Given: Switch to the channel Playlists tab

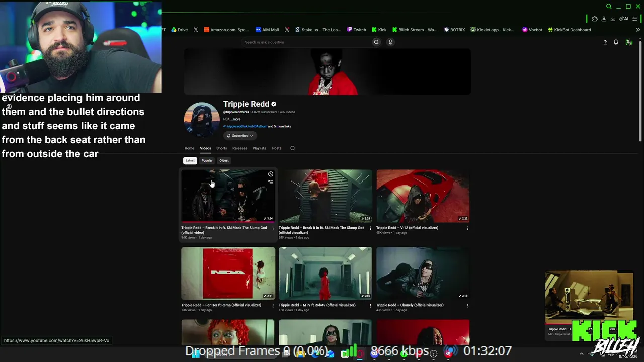Looking at the screenshot, I should point(259,148).
